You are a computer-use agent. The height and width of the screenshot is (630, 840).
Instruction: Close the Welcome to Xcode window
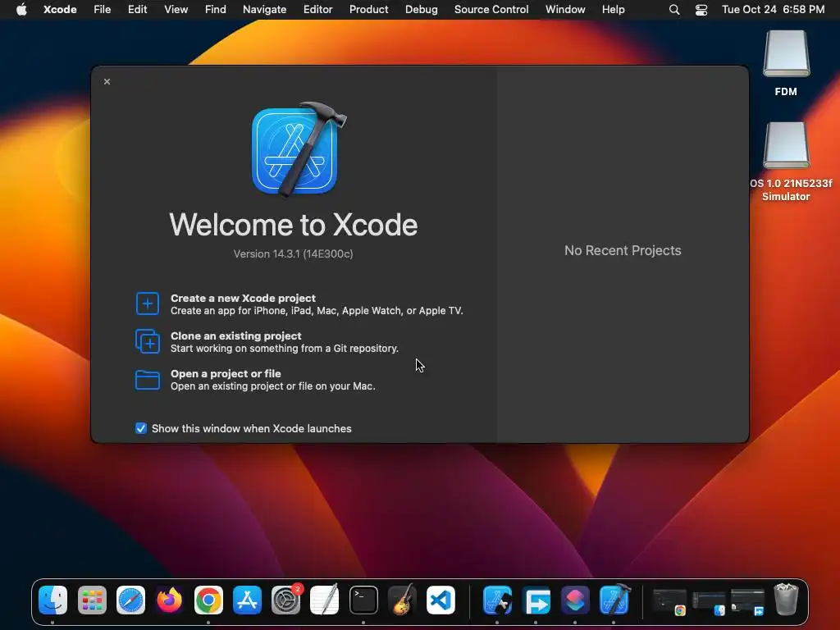point(107,81)
